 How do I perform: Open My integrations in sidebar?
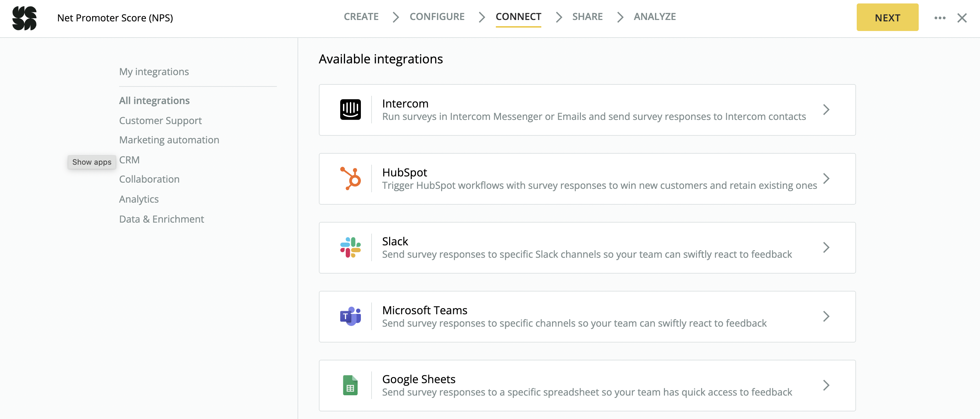pyautogui.click(x=154, y=72)
